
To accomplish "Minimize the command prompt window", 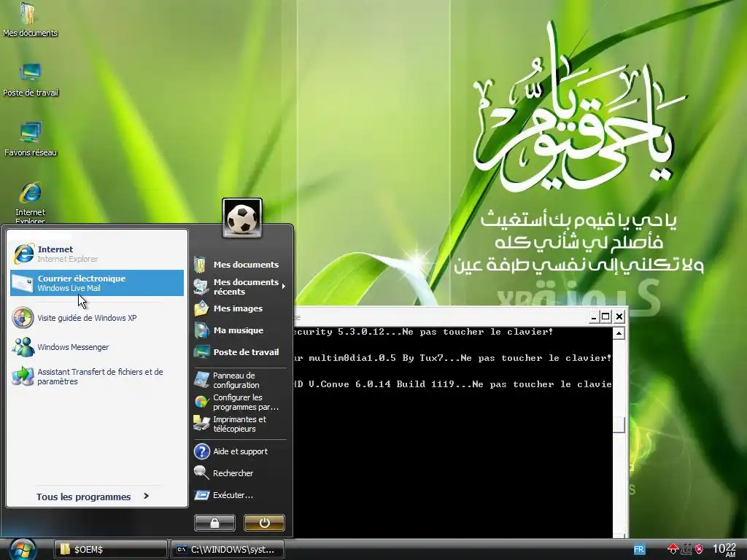I will pyautogui.click(x=594, y=316).
